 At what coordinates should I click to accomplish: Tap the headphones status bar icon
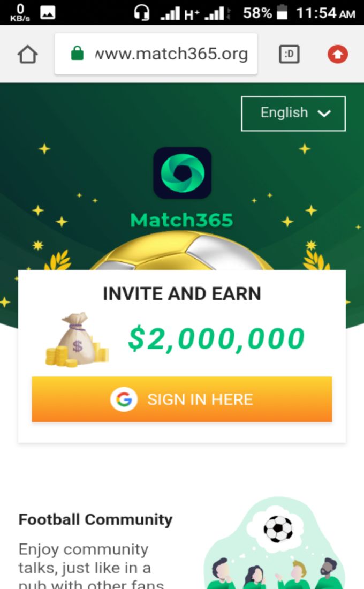(142, 13)
